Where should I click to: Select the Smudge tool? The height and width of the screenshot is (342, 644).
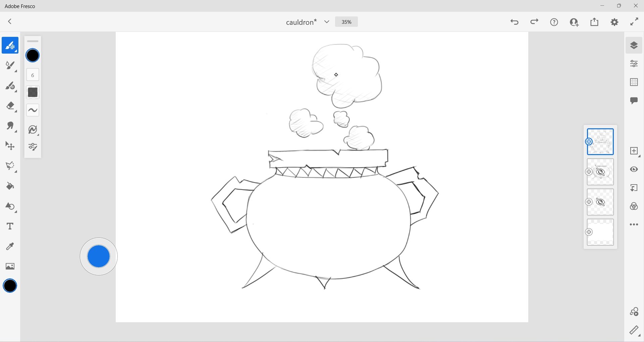coord(10,126)
